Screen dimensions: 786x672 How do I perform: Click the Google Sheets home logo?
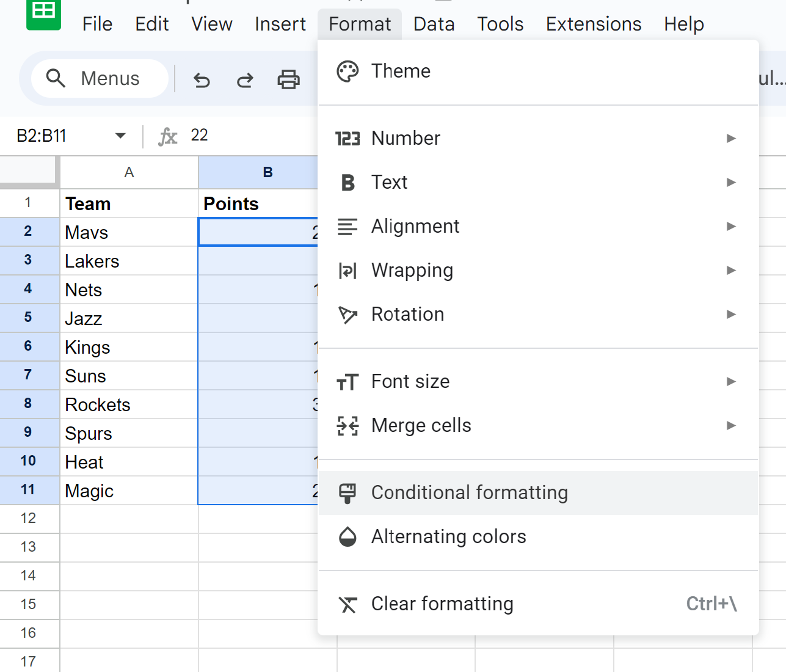pyautogui.click(x=43, y=13)
